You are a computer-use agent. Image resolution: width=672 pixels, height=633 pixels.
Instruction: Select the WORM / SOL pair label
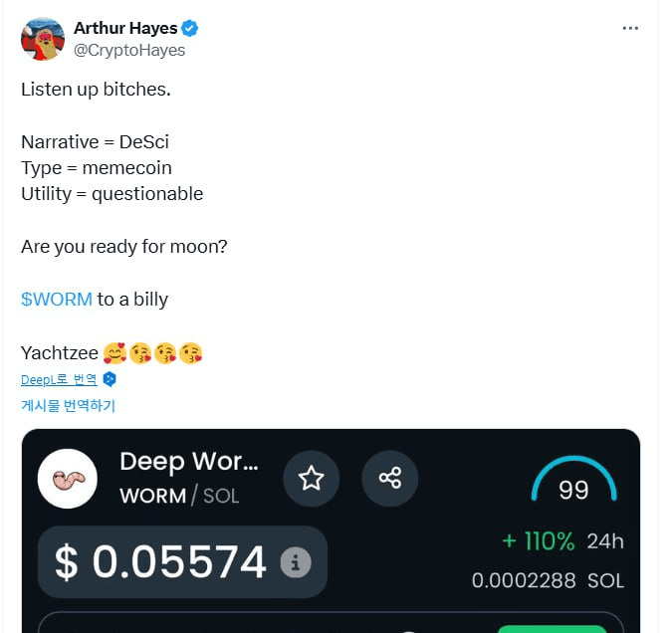point(179,496)
